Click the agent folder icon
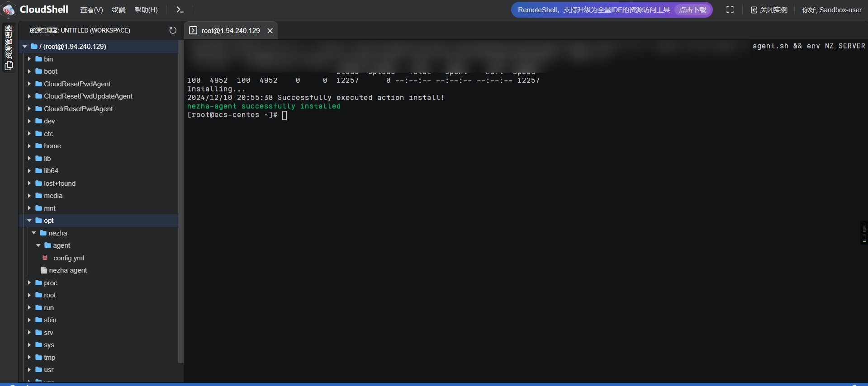Screen dimensions: 868x386 [48, 245]
